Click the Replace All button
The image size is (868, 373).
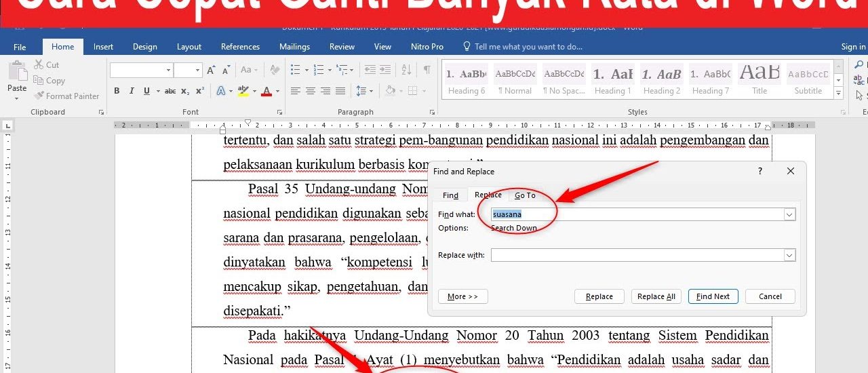656,296
